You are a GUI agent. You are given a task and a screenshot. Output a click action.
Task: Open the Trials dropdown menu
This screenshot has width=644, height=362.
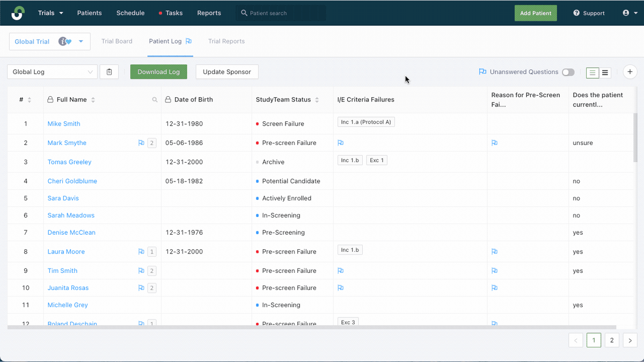pyautogui.click(x=50, y=13)
